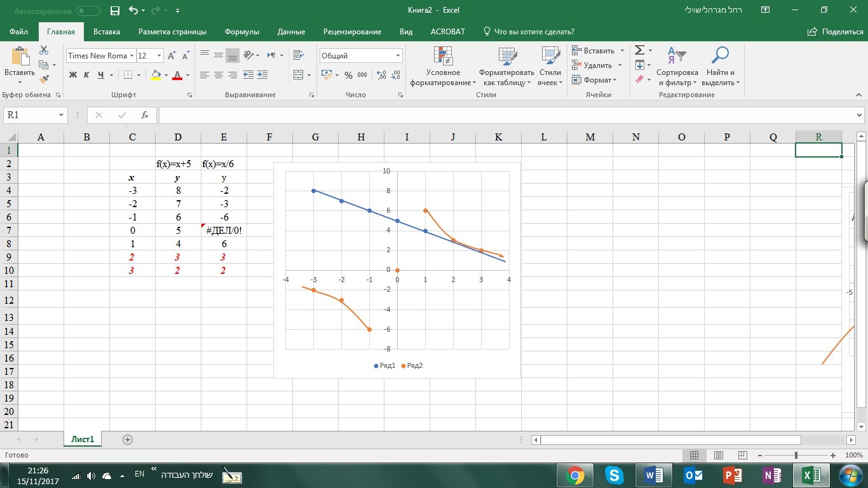Open Outlook from the taskbar
Screen dimensions: 868x488
[693, 475]
